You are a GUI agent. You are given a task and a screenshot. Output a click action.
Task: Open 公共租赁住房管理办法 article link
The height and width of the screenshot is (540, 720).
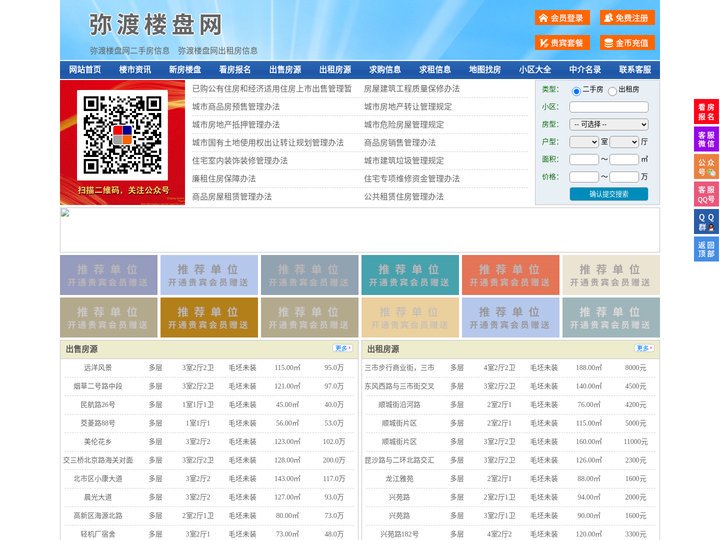click(x=404, y=197)
